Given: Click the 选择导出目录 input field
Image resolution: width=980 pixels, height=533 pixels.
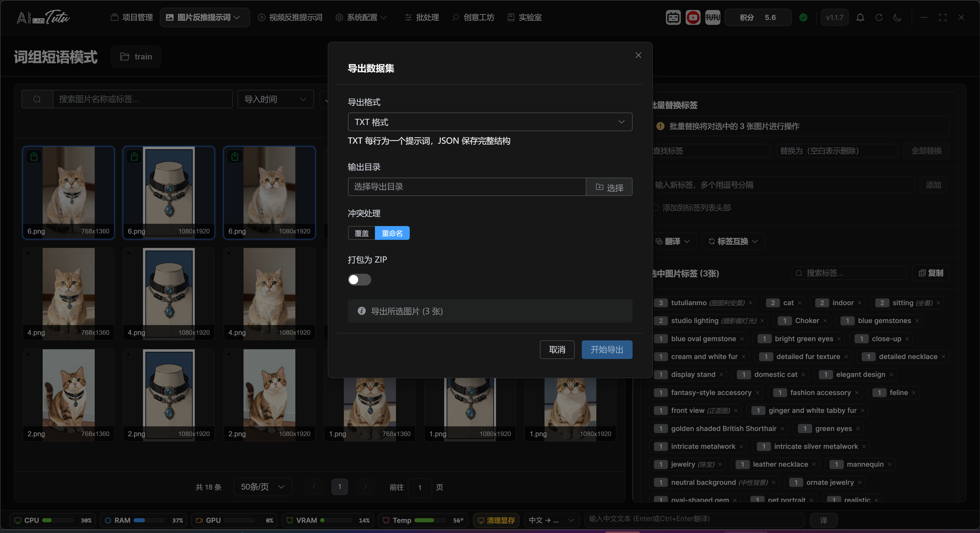Looking at the screenshot, I should [x=467, y=187].
